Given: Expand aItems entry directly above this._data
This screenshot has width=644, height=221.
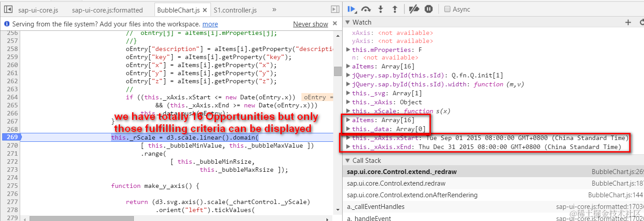Looking at the screenshot, I should [x=349, y=120].
